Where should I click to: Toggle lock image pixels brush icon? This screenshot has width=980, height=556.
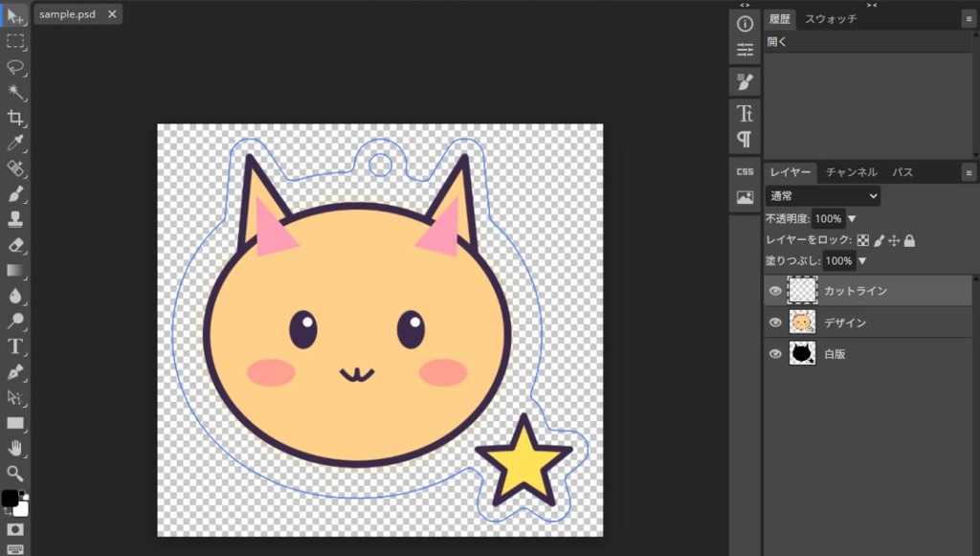click(879, 240)
